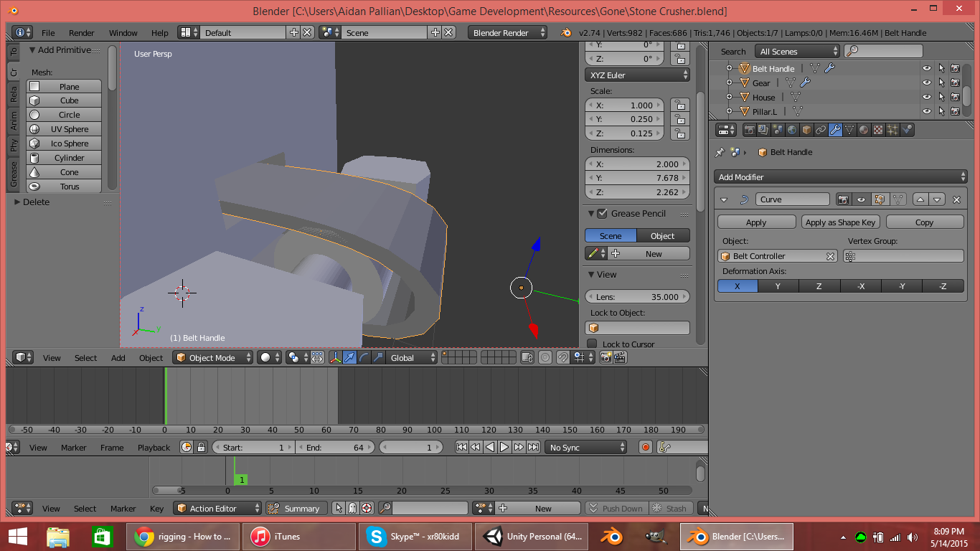
Task: Hide Pillar.L with its eye icon
Action: tap(926, 112)
